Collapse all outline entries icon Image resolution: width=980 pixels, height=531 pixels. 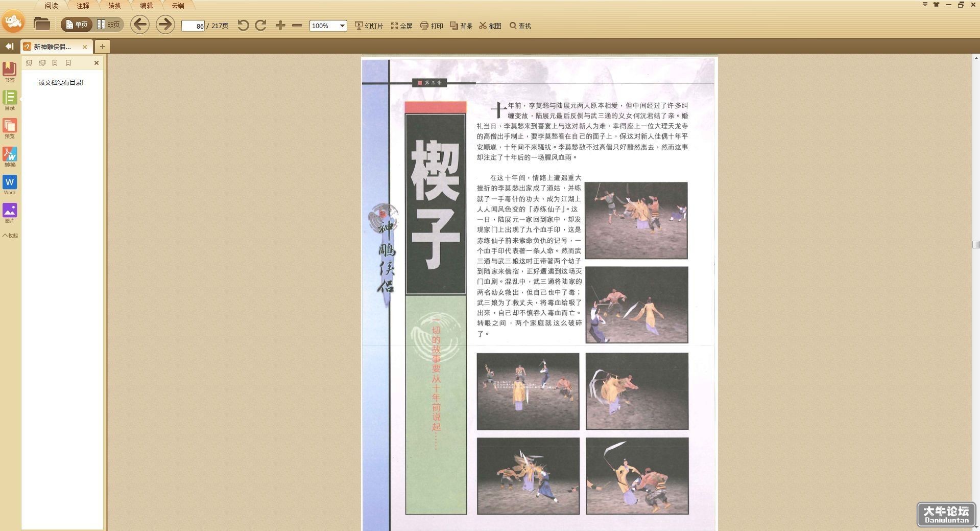coord(42,63)
